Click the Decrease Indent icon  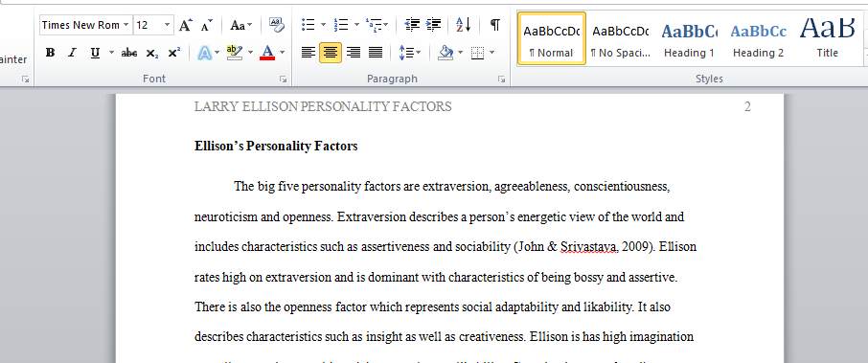coord(412,25)
